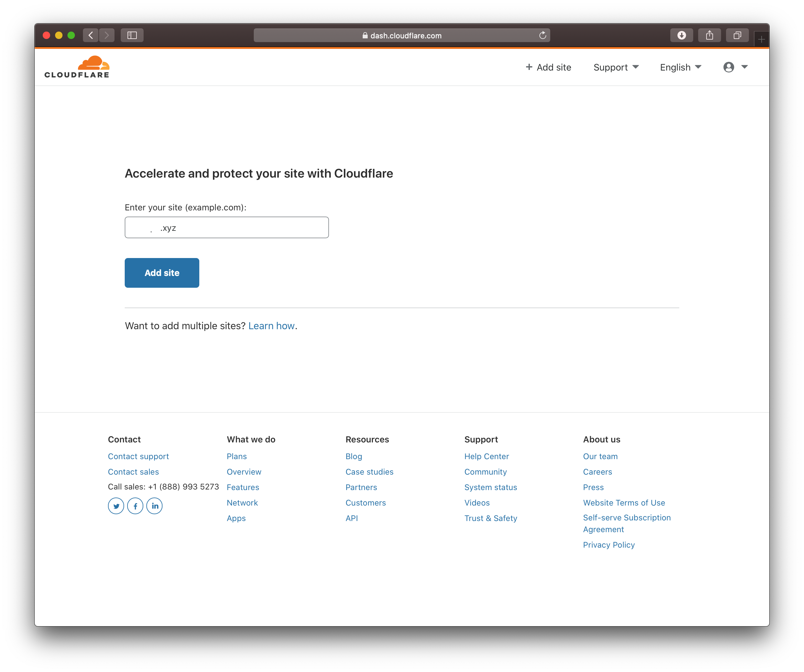Expand the Support dropdown menu
This screenshot has width=804, height=672.
[616, 67]
